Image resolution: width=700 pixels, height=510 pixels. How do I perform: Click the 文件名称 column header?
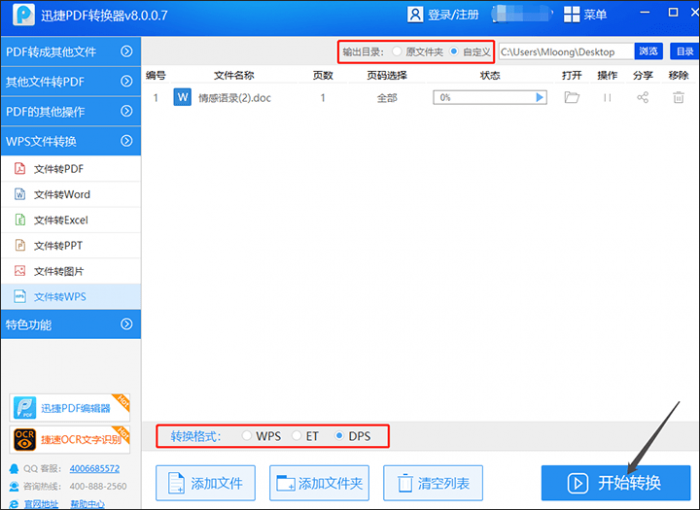click(x=234, y=75)
